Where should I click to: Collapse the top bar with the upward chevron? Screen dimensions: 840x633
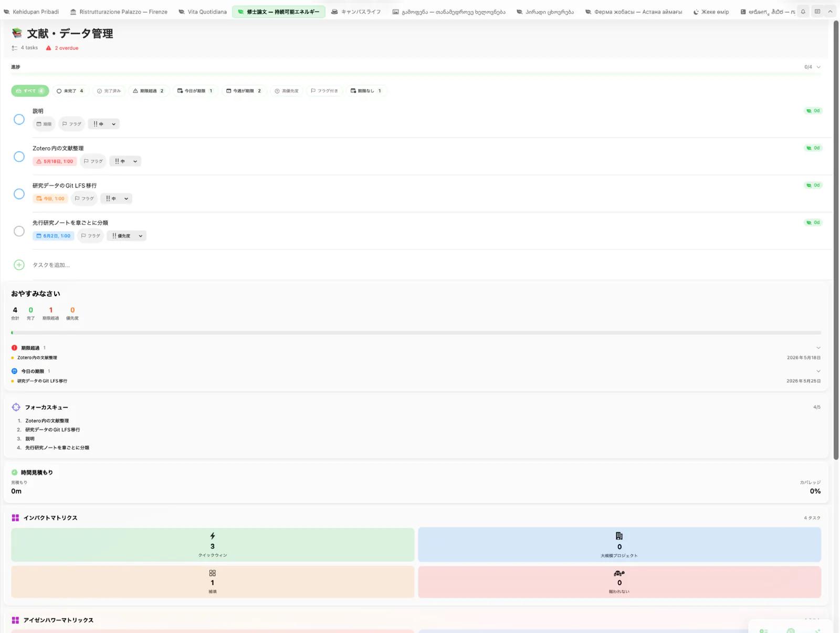(x=830, y=12)
